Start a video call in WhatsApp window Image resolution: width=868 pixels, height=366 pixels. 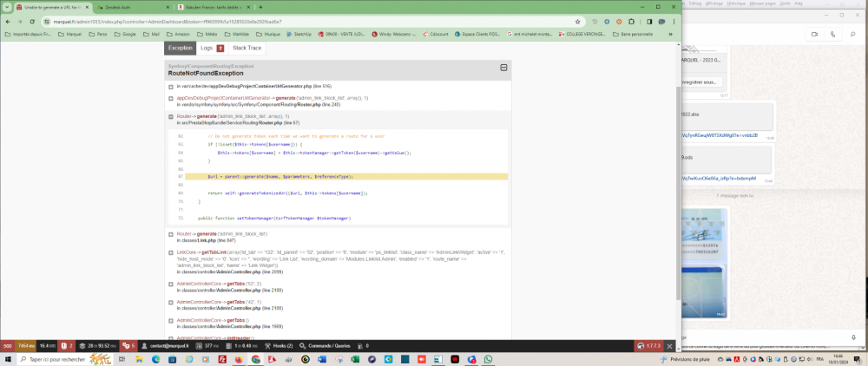(814, 35)
